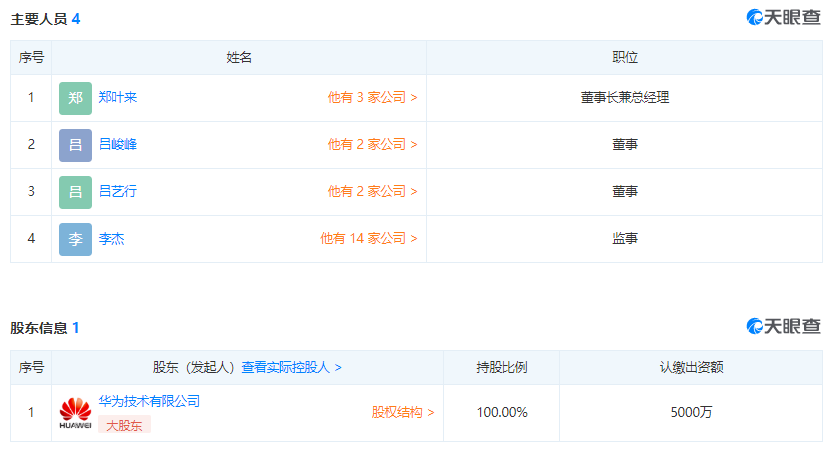Click the 持股比例 column header

(x=501, y=368)
